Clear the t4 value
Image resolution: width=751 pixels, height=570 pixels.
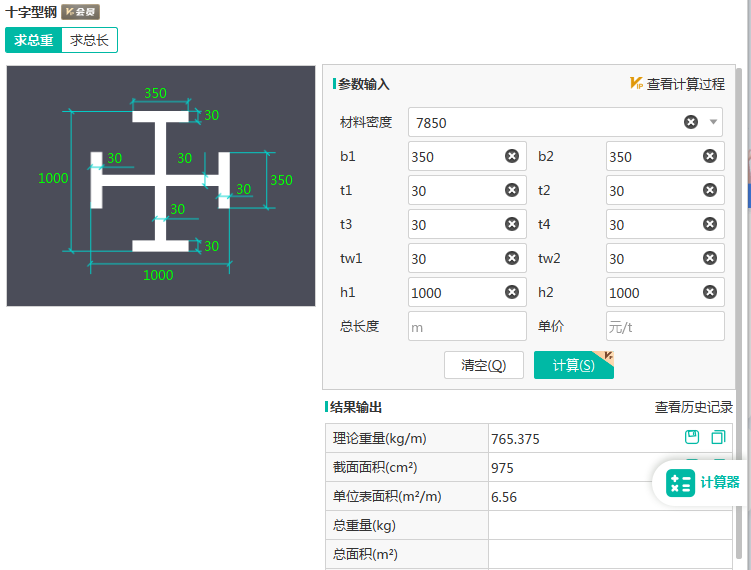(x=710, y=224)
